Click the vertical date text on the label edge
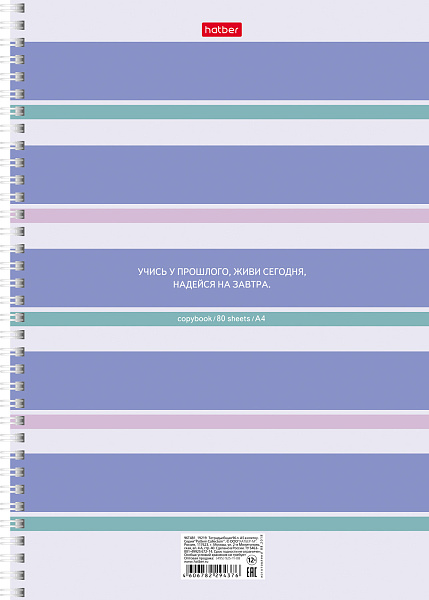 click(x=262, y=556)
